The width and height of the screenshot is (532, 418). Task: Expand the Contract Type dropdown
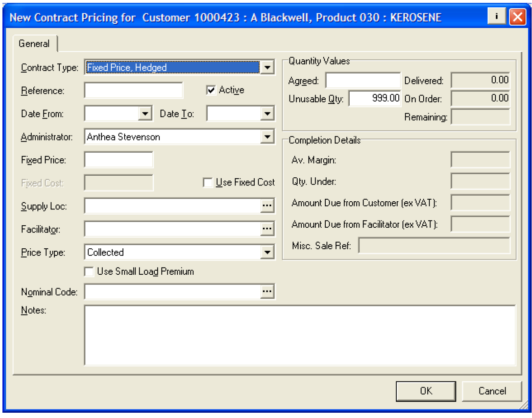pos(267,67)
